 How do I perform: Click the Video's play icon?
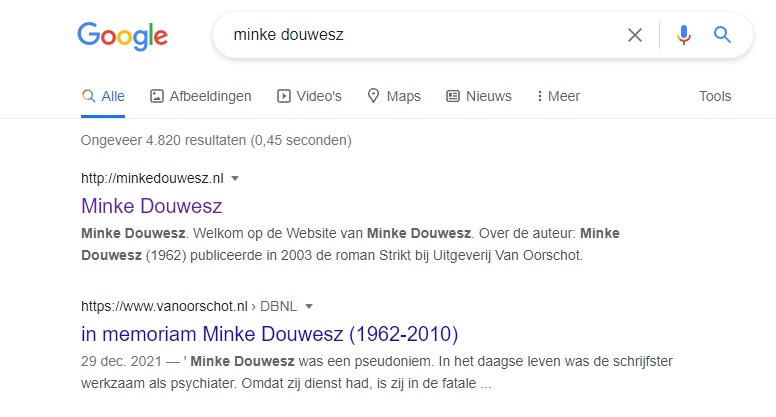[284, 96]
